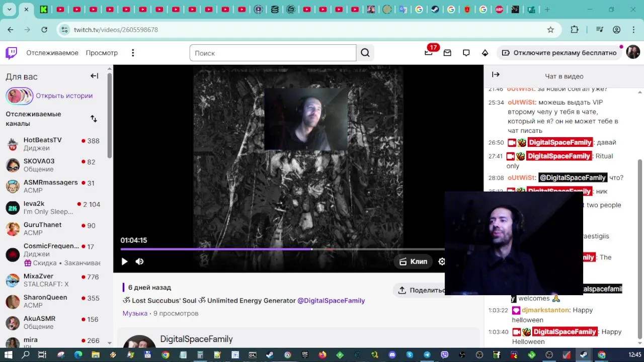Click the address bar URL
The image size is (644, 362).
(116, 30)
